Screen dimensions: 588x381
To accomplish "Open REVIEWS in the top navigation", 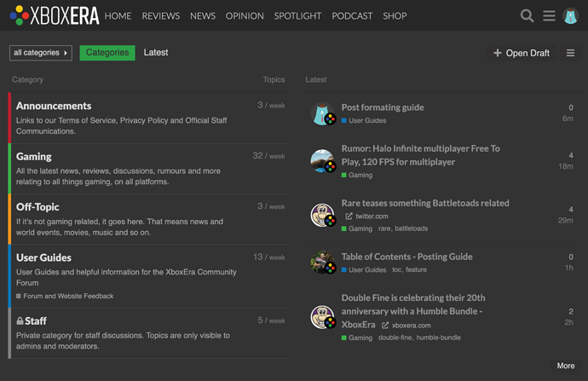I will pyautogui.click(x=160, y=15).
